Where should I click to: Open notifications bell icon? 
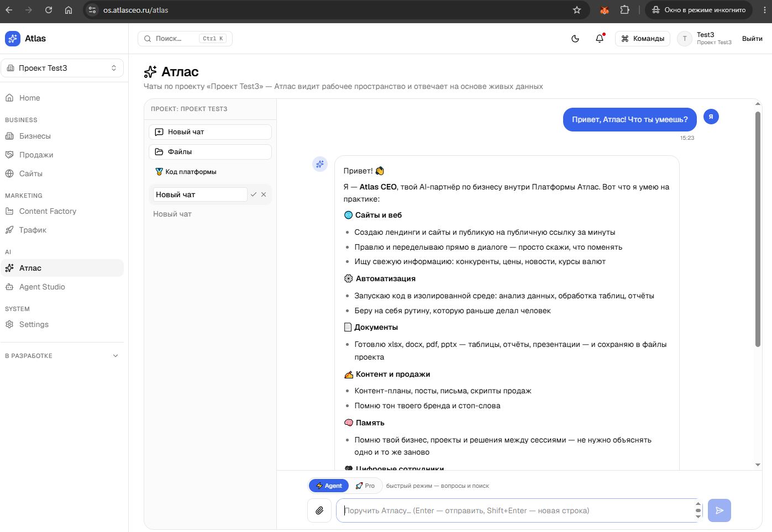600,39
